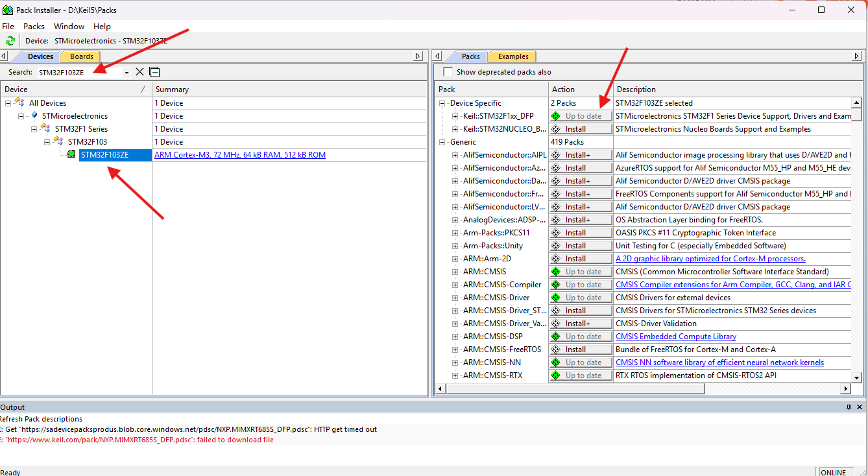Collapse the Device Specific pack group
The image size is (868, 476).
pos(442,102)
